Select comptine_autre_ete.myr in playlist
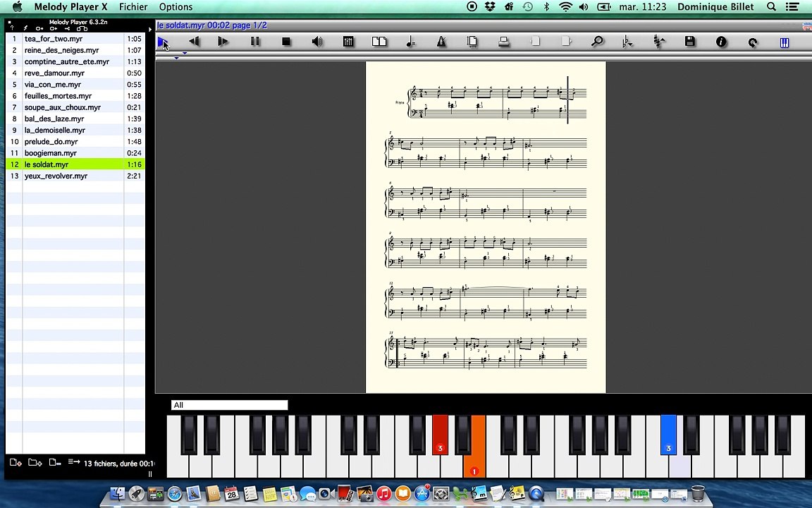The height and width of the screenshot is (508, 812). (75, 61)
